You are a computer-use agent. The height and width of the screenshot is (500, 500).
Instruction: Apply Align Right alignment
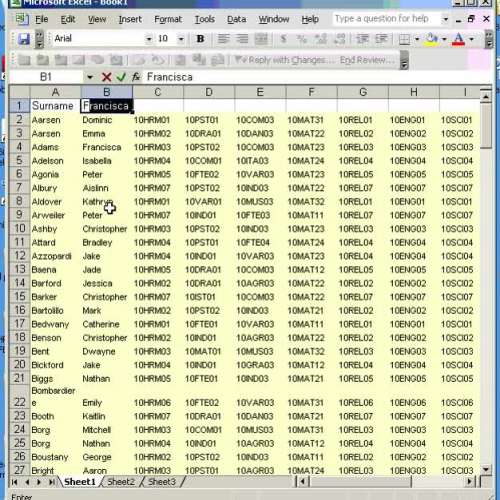242,39
